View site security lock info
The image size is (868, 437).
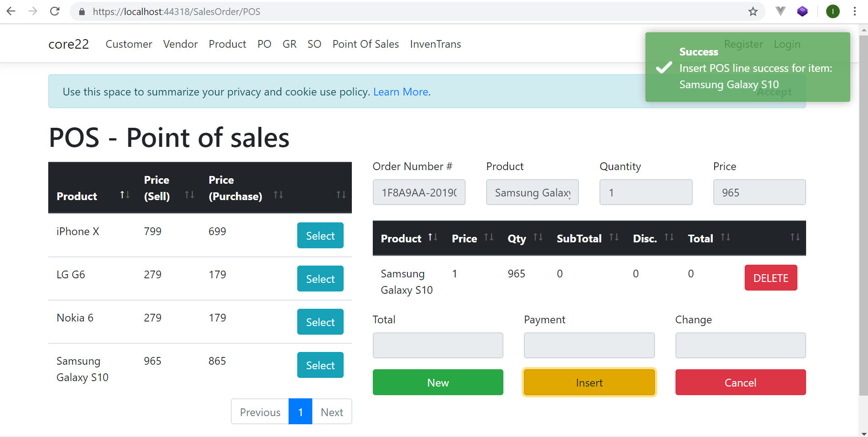coord(82,12)
